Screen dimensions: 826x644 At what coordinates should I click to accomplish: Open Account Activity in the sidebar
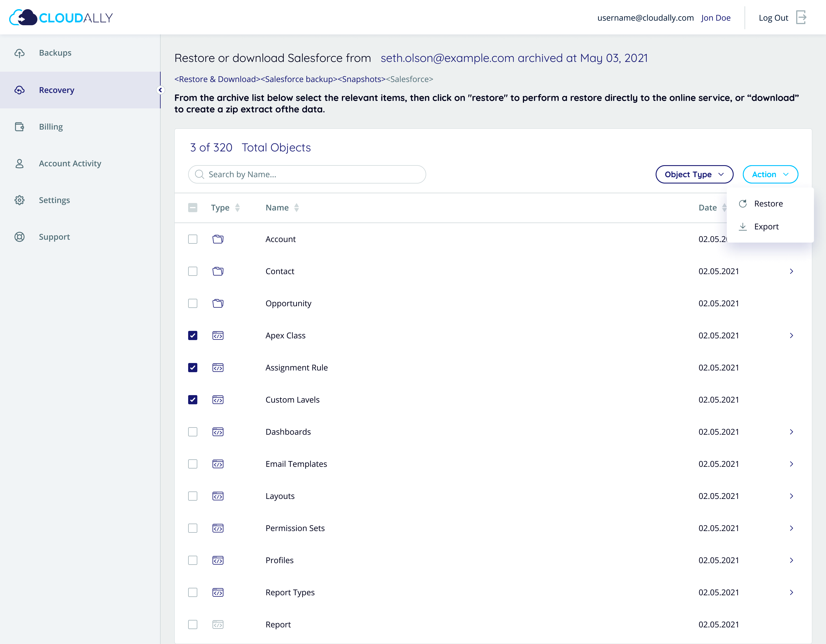(x=80, y=163)
